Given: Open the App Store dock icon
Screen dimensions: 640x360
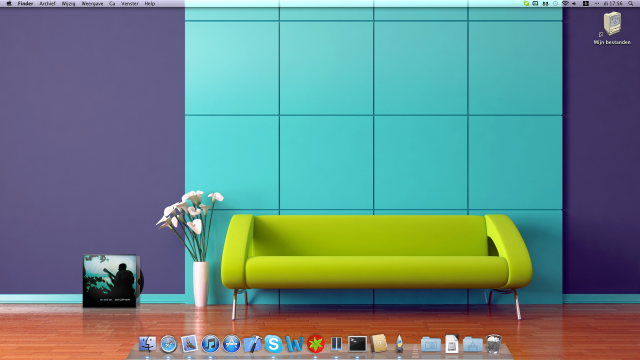Looking at the screenshot, I should (x=231, y=344).
